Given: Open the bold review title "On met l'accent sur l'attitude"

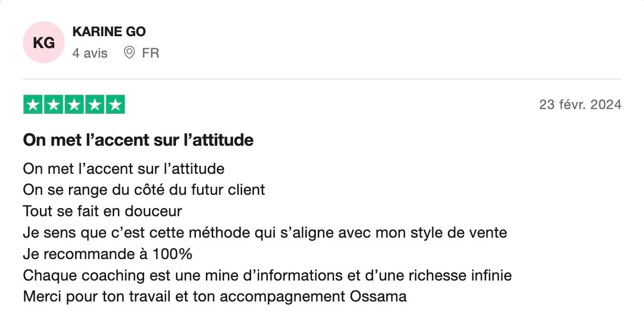Looking at the screenshot, I should tap(138, 140).
